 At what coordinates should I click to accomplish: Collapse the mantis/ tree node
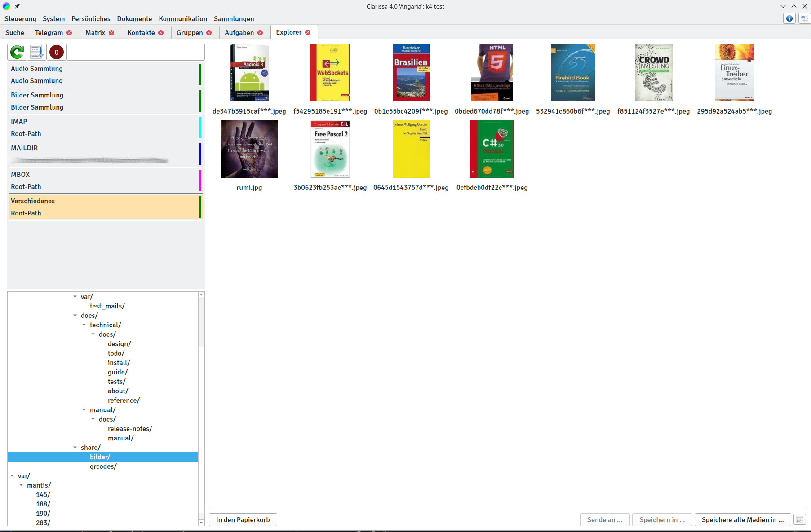point(21,485)
